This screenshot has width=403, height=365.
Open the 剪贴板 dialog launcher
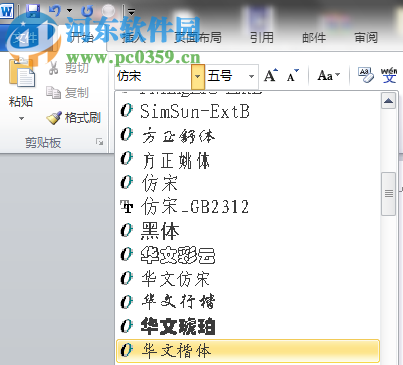[99, 142]
